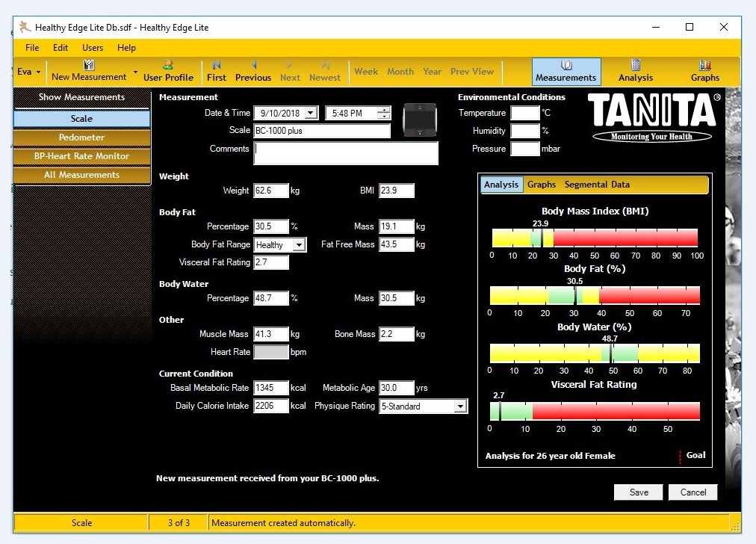Viewport: 756px width, 544px height.
Task: Open the date picker dropdown
Action: (x=311, y=114)
